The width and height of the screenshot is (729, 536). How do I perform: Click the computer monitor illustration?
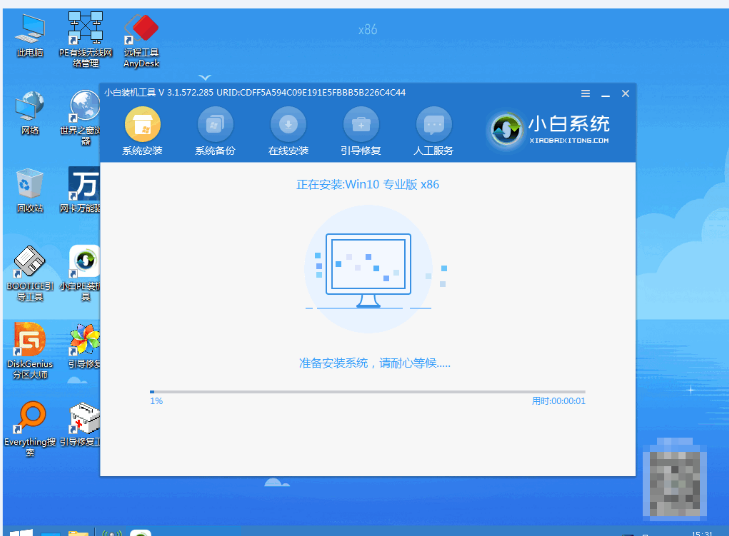point(368,270)
